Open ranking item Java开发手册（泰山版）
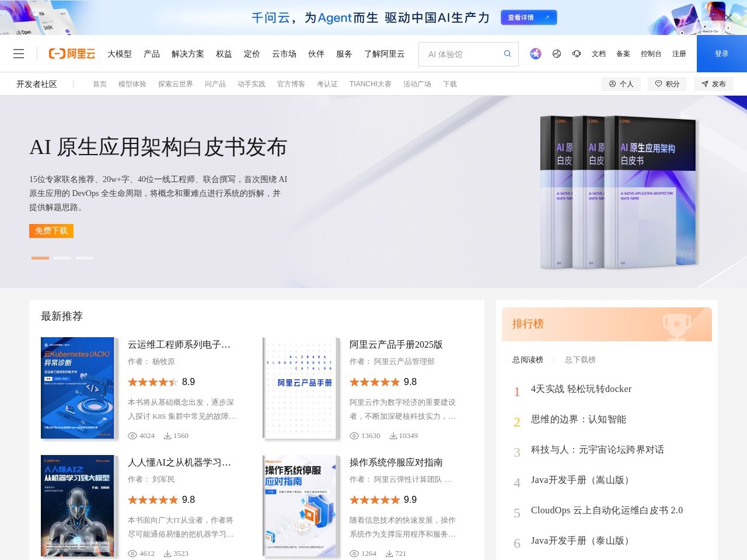 click(582, 541)
